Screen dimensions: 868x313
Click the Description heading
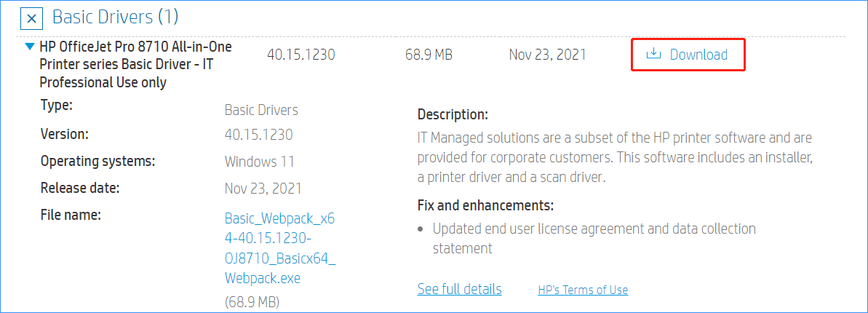(x=453, y=114)
